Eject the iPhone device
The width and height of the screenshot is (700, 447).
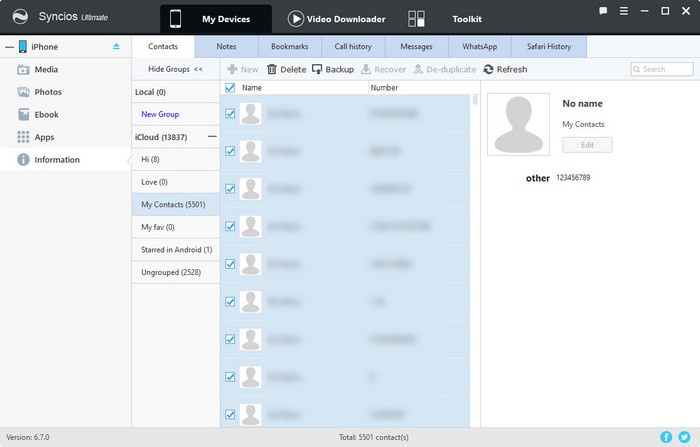point(116,46)
